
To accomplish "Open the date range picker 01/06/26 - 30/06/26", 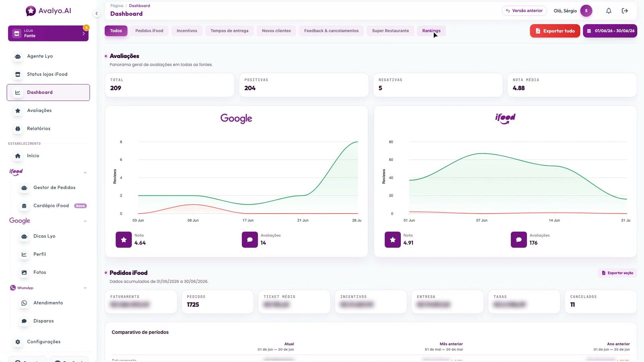I will tap(610, 31).
